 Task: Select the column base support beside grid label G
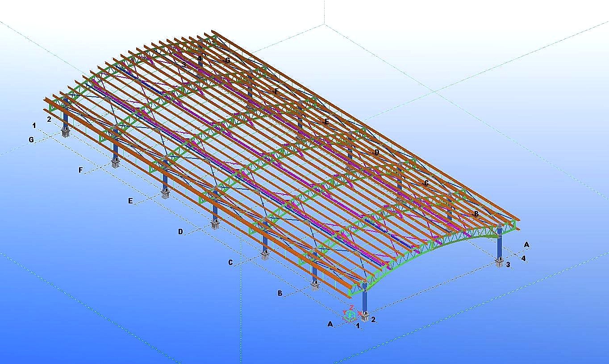(x=66, y=132)
